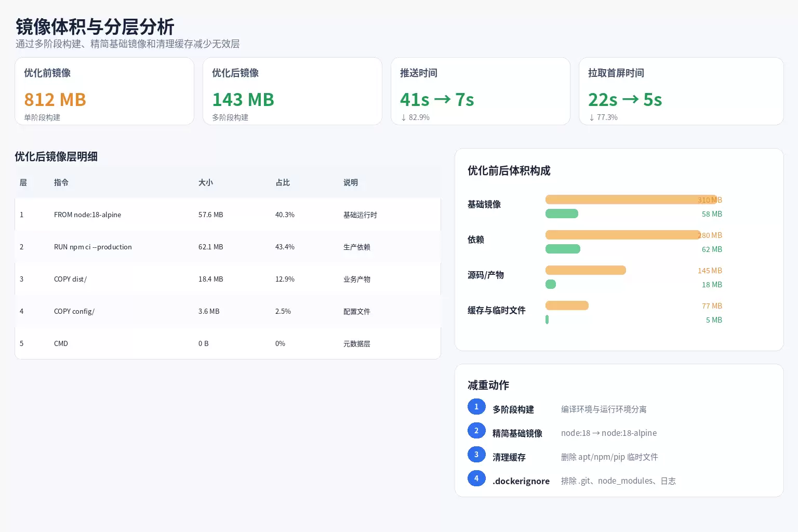Click the 多阶段构建 caption under 143 MB
The height and width of the screenshot is (532, 798).
coord(230,117)
